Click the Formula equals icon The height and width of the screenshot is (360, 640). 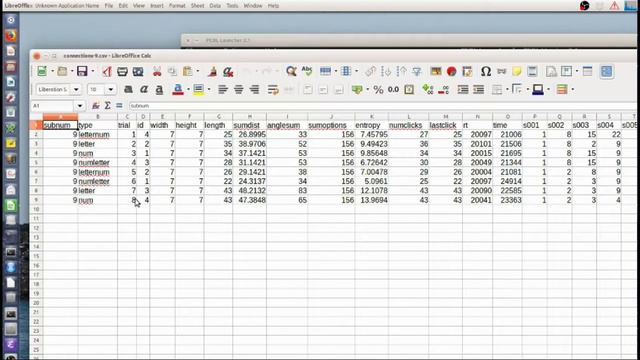[119, 106]
